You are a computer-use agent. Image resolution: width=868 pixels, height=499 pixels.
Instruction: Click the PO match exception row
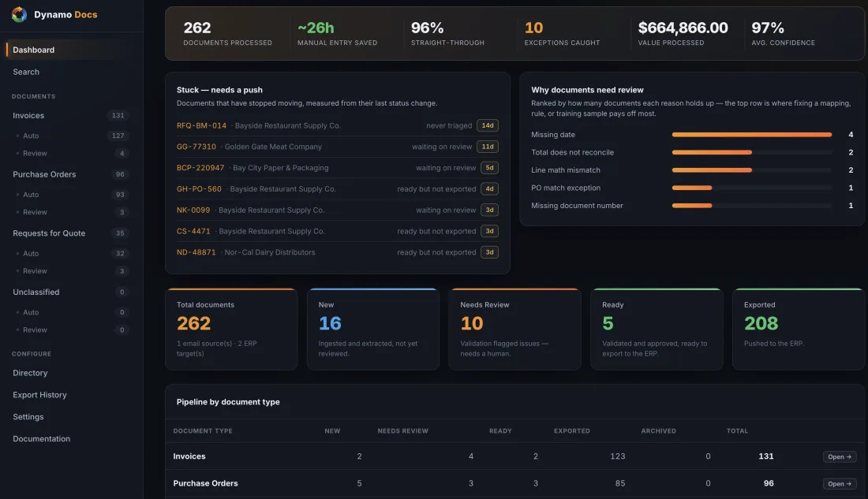click(692, 188)
